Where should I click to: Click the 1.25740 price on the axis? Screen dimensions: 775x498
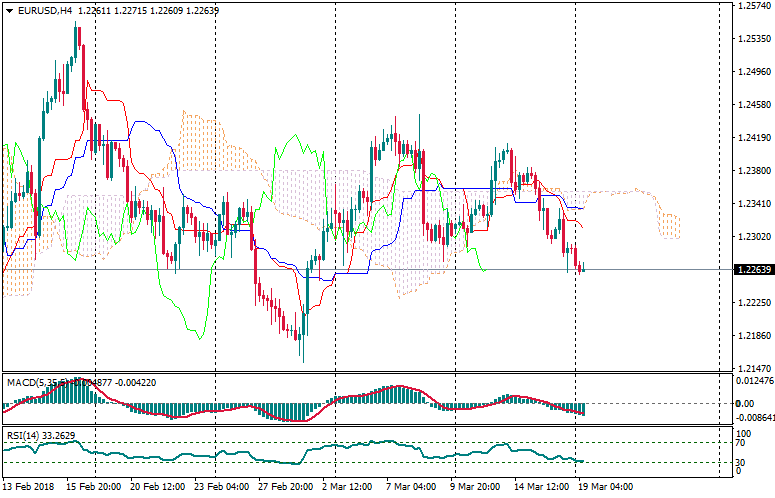point(753,6)
